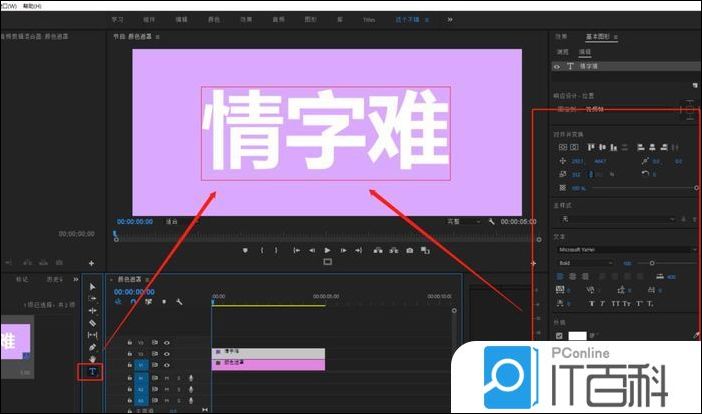This screenshot has height=414, width=702.
Task: Expand the workspace overflow chevron in top bar
Action: point(452,19)
